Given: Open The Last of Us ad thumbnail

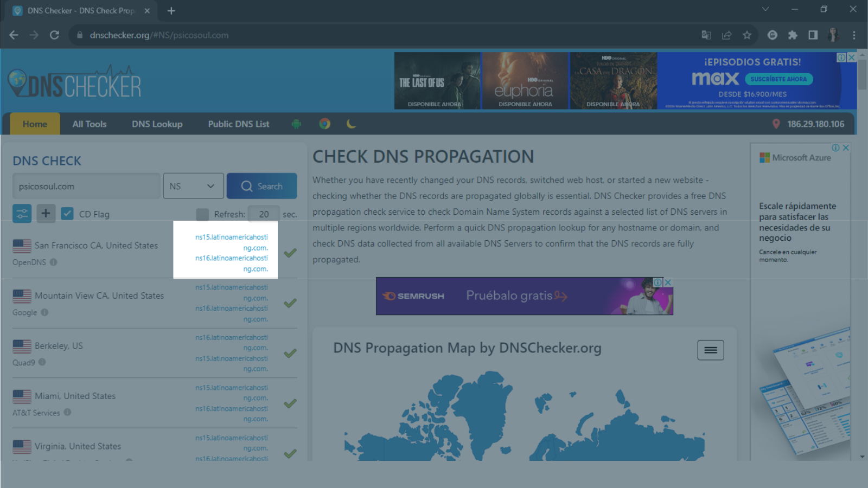Looking at the screenshot, I should click(437, 81).
